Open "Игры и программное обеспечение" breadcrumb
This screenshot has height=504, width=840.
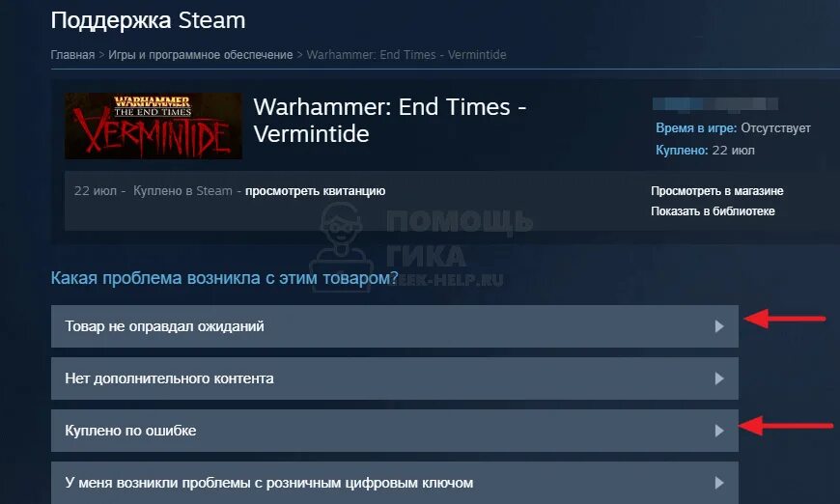201,55
